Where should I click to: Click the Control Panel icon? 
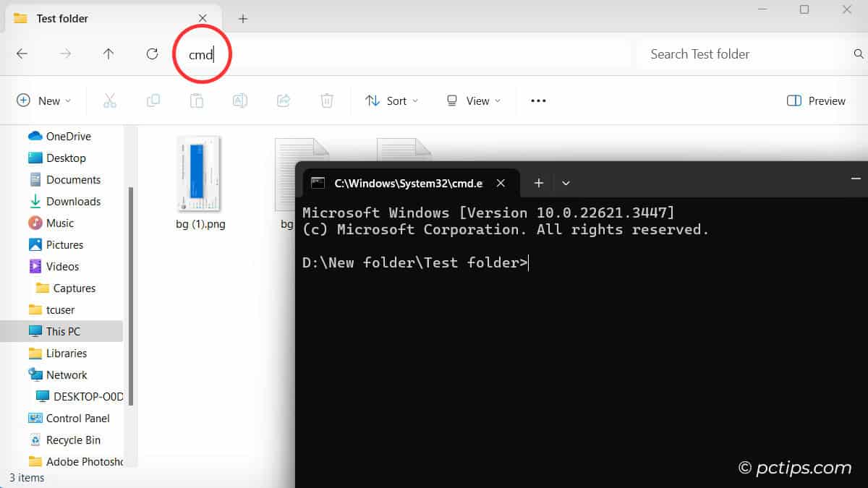[35, 418]
